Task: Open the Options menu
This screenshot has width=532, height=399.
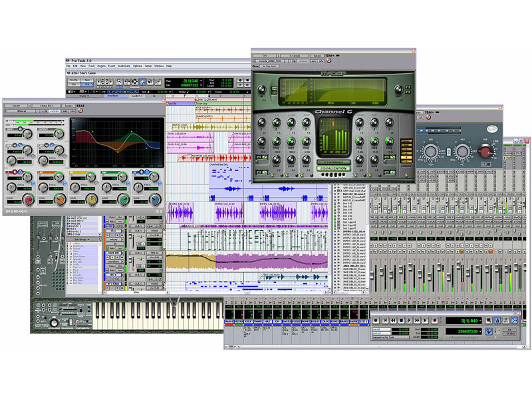Action: 138,66
